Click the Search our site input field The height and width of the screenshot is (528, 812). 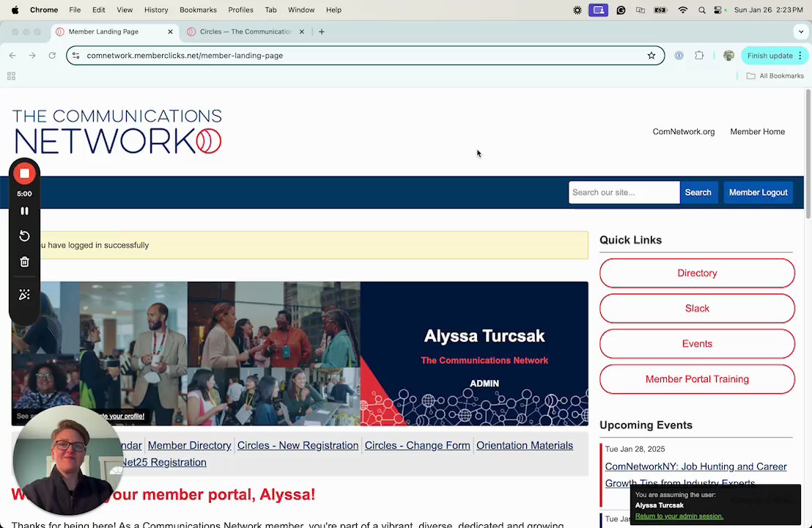[624, 192]
